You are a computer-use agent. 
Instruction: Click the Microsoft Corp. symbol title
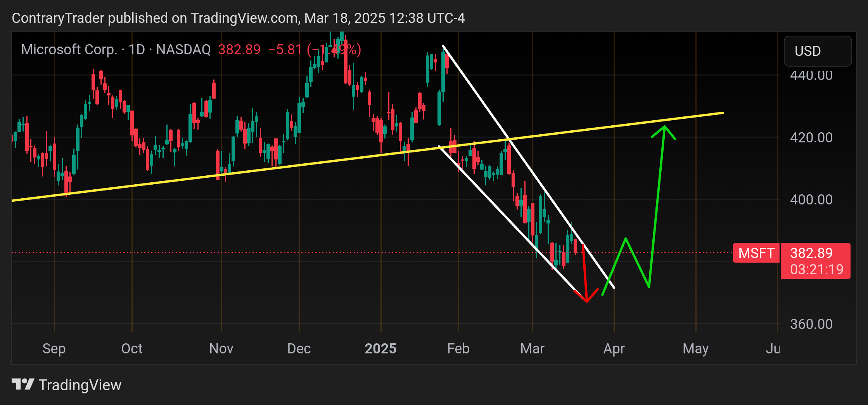point(69,50)
